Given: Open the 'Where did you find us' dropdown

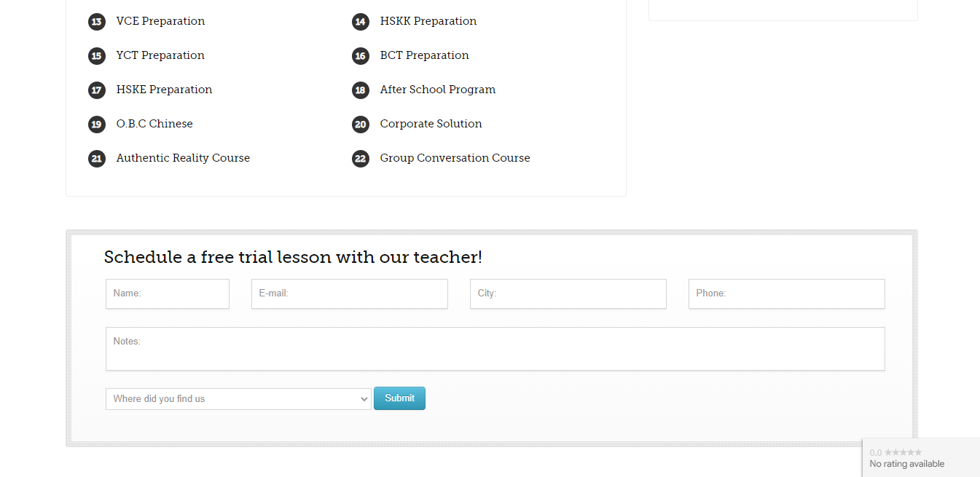Looking at the screenshot, I should point(238,399).
